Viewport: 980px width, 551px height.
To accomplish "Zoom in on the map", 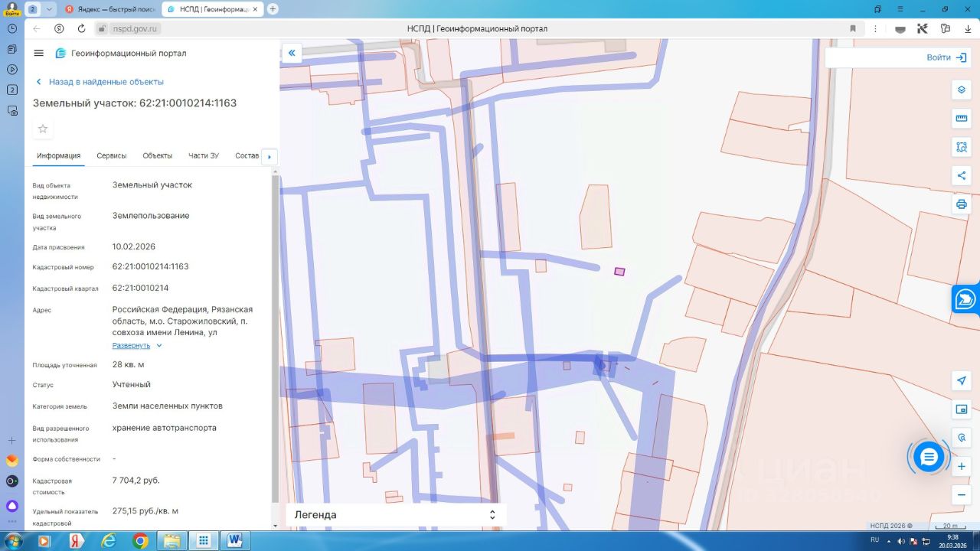I will 962,466.
